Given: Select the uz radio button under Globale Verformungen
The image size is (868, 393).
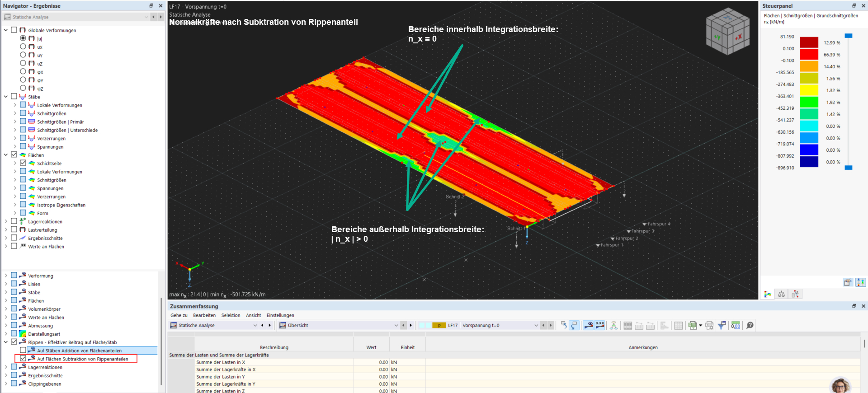Looking at the screenshot, I should (23, 63).
